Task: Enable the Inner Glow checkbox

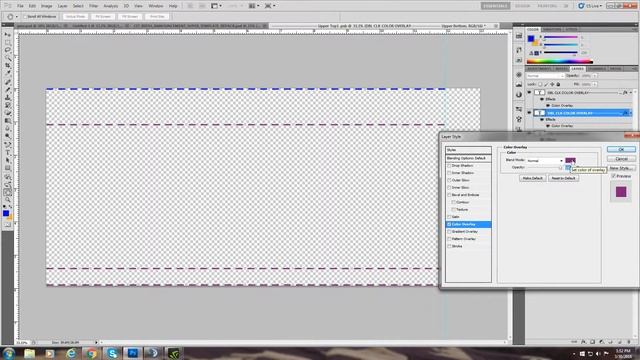Action: pos(449,188)
